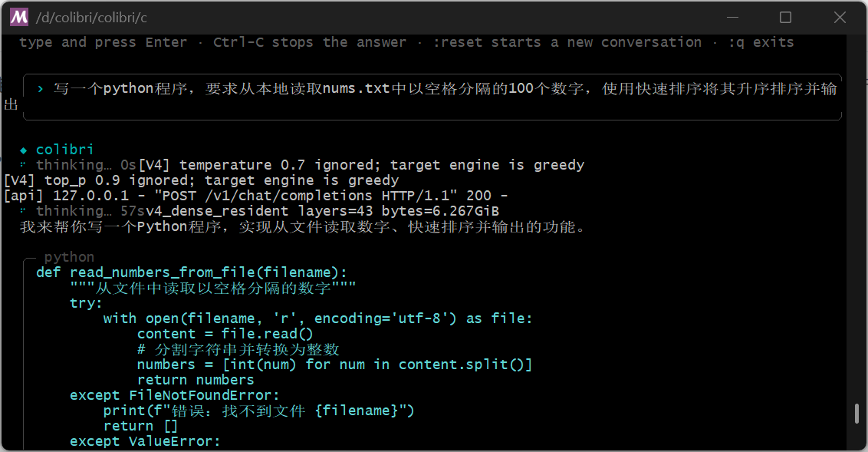Click the window title '/d/colibri/colibri/c'
The height and width of the screenshot is (452, 868).
point(91,18)
